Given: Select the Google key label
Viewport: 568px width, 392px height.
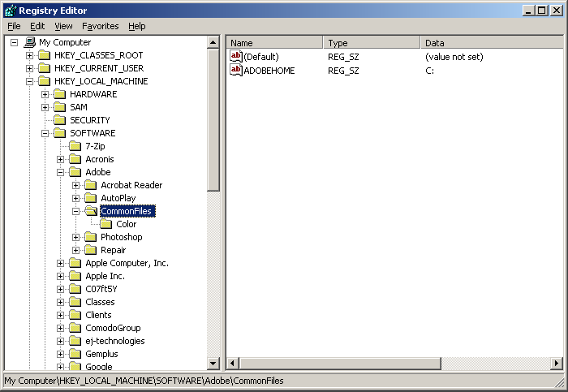Looking at the screenshot, I should pos(99,367).
